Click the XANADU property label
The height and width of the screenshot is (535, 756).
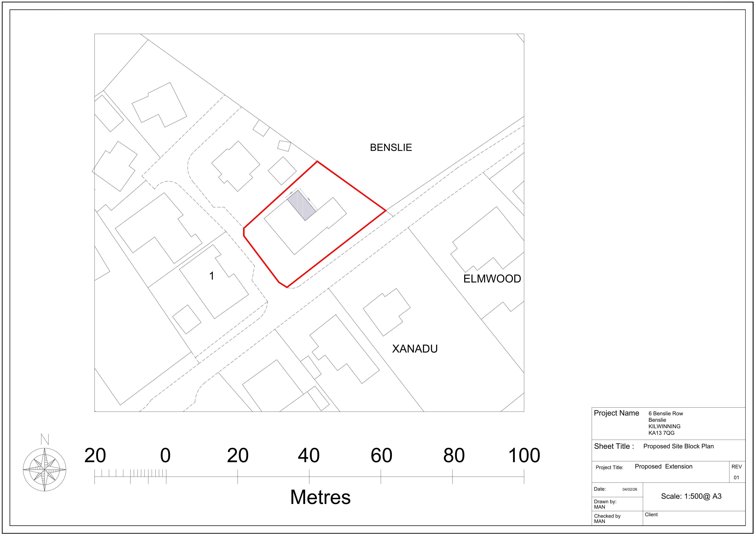tap(415, 349)
